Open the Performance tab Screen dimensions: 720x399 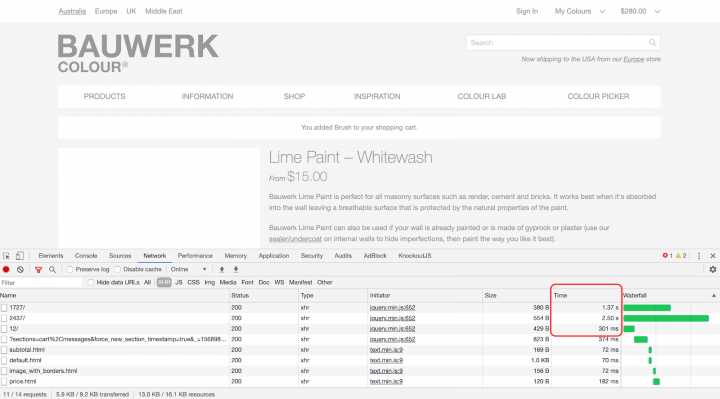pyautogui.click(x=195, y=256)
